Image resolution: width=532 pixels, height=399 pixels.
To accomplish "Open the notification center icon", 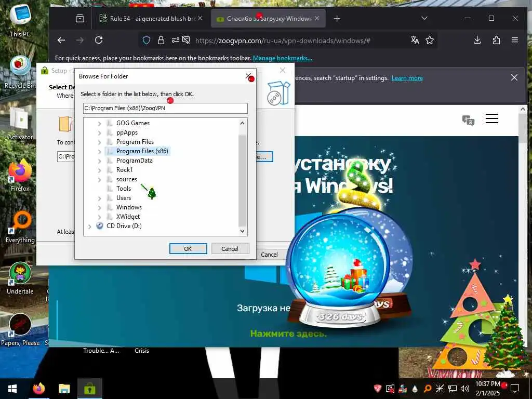I will 515,389.
